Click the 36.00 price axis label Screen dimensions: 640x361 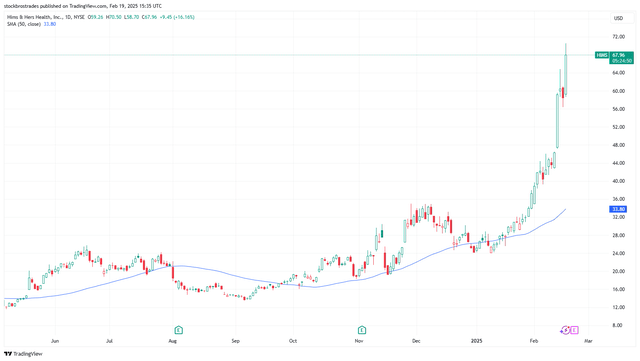click(x=619, y=199)
